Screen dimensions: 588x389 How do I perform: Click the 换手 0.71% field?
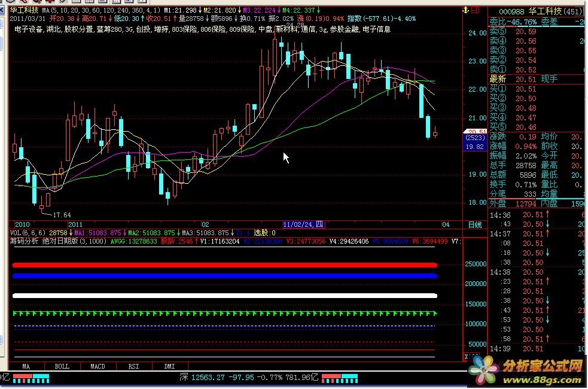[x=513, y=184]
